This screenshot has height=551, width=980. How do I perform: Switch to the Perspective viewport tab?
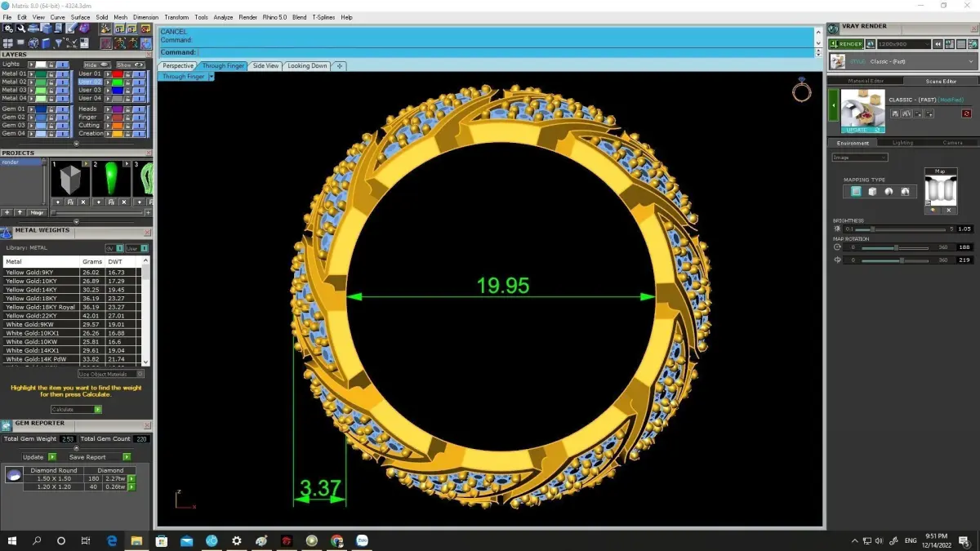point(178,65)
